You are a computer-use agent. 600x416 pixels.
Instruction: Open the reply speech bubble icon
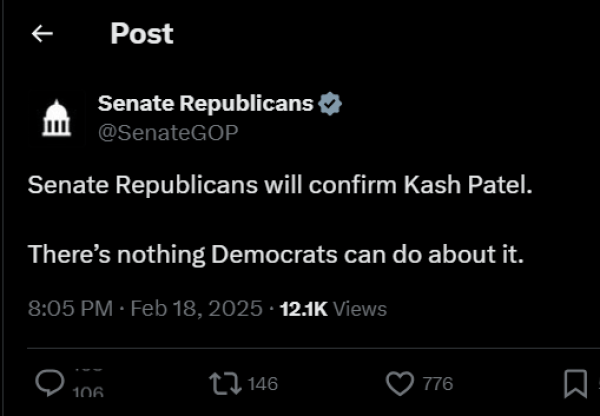click(50, 383)
